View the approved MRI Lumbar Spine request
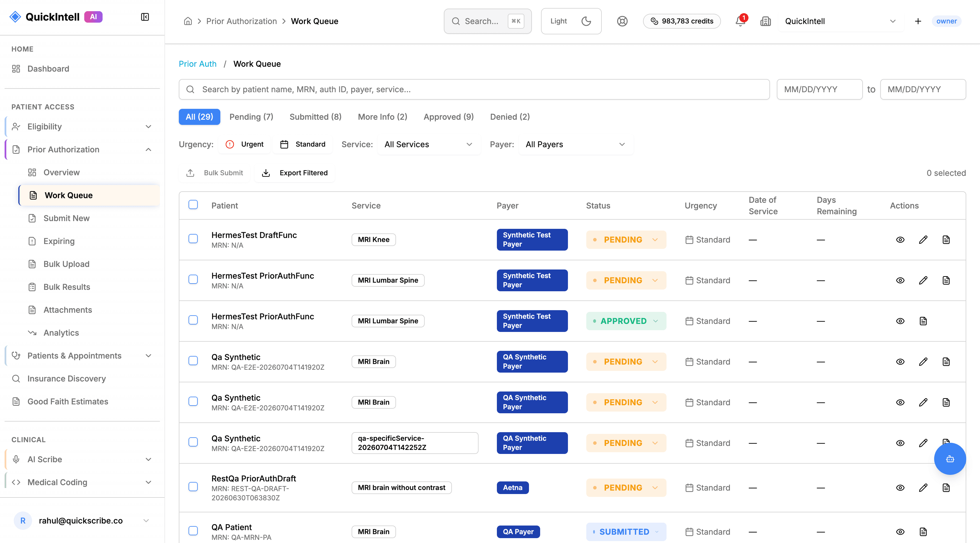 click(x=900, y=321)
